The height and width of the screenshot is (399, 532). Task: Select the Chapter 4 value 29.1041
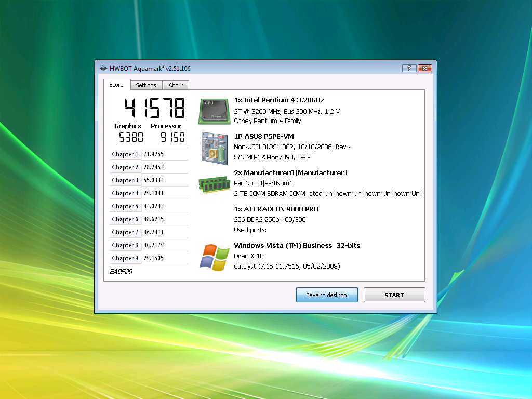tap(154, 193)
